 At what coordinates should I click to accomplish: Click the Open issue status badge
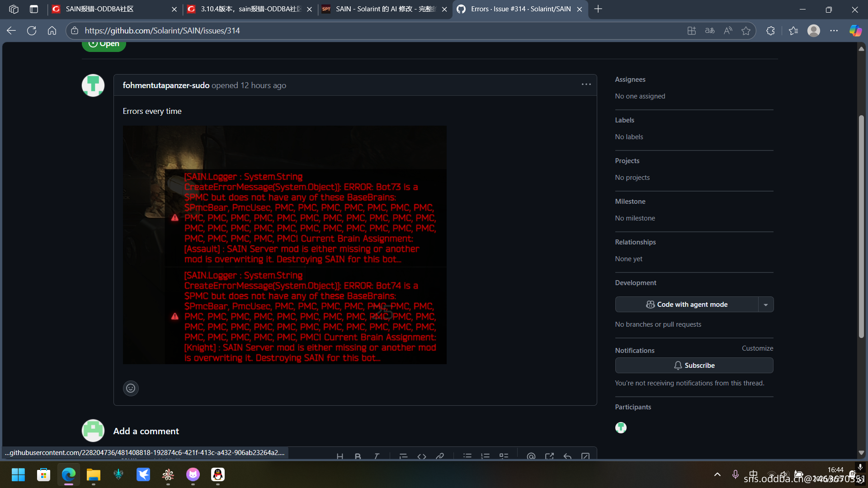click(x=104, y=45)
